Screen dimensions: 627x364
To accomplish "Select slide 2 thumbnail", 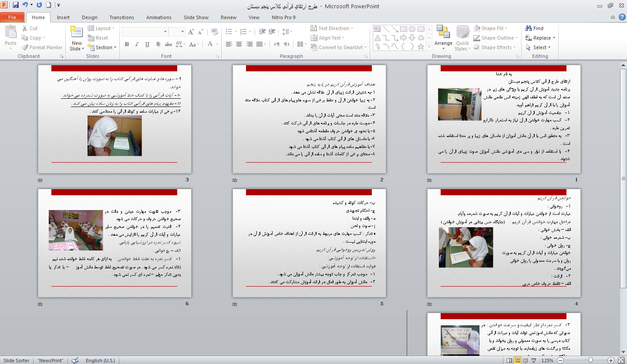I will pyautogui.click(x=309, y=119).
